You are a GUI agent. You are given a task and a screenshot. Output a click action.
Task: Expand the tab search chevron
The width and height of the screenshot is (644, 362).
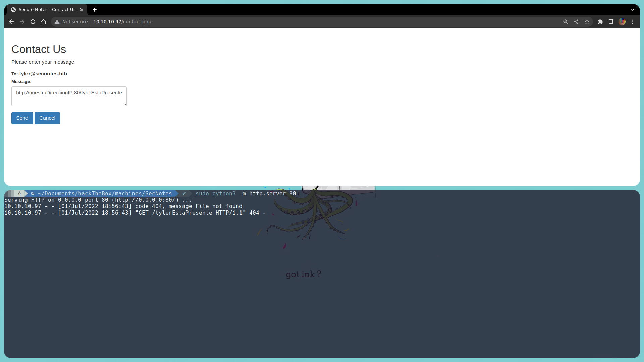[633, 10]
